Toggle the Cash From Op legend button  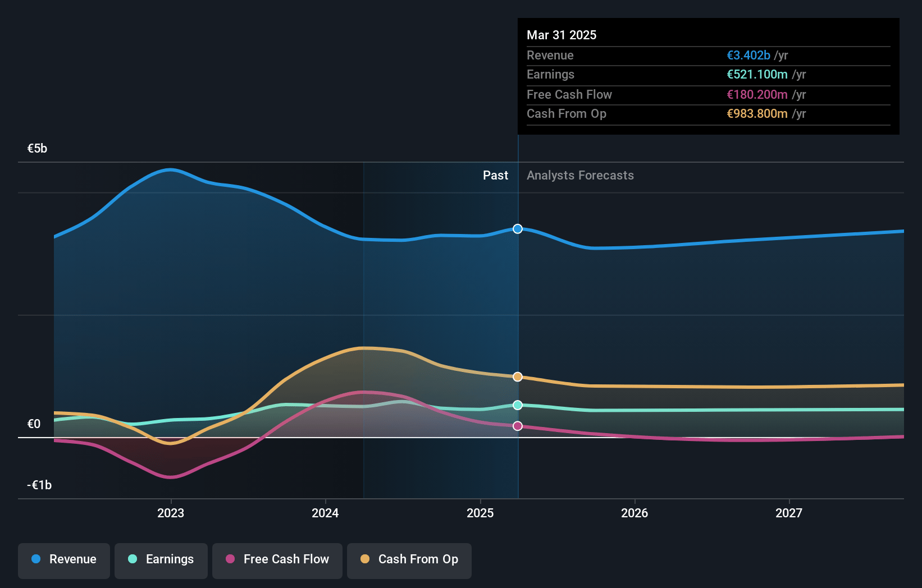[x=409, y=561]
